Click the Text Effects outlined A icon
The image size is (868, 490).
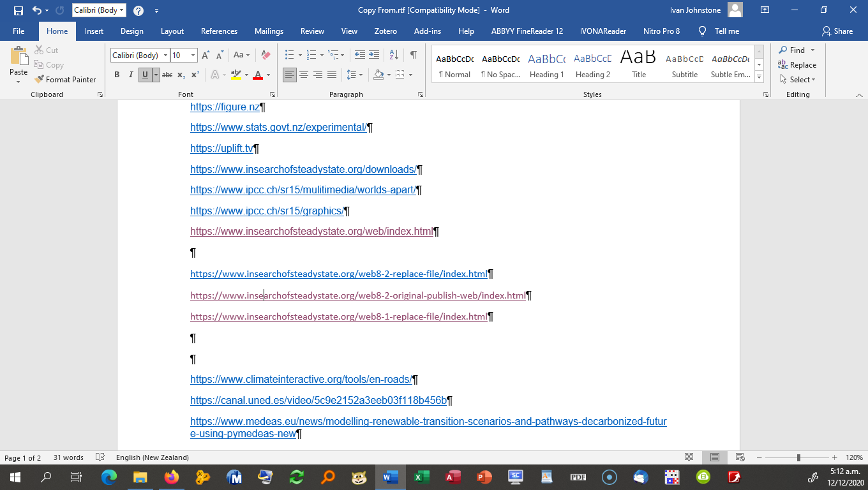click(215, 75)
